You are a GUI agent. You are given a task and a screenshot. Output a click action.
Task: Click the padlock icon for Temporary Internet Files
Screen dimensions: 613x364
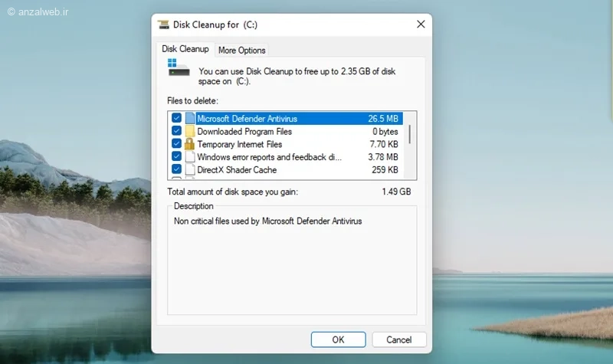(189, 144)
